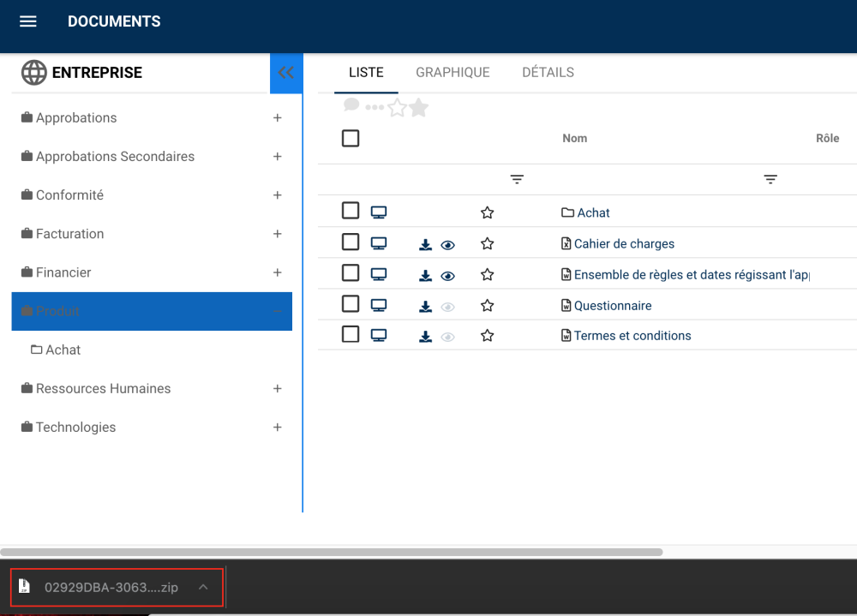Viewport: 857px width, 616px height.
Task: Switch to the GRAPHIQUE tab
Action: 452,73
